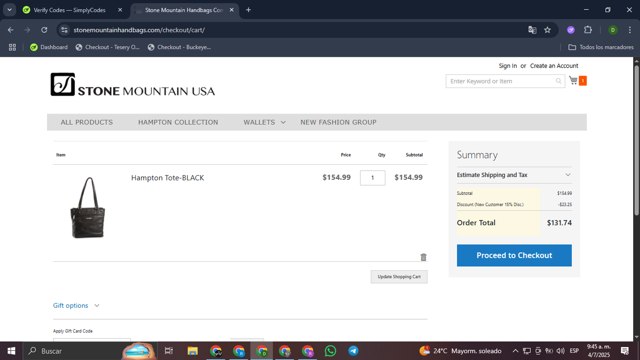Click the purple extension icon
Viewport: 640px width, 360px height.
(571, 30)
